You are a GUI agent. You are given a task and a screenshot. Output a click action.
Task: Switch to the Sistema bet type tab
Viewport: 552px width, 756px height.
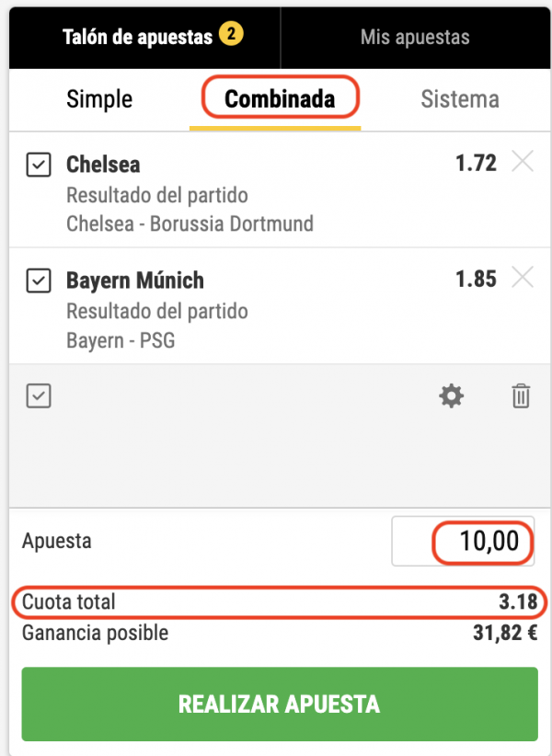[x=460, y=99]
